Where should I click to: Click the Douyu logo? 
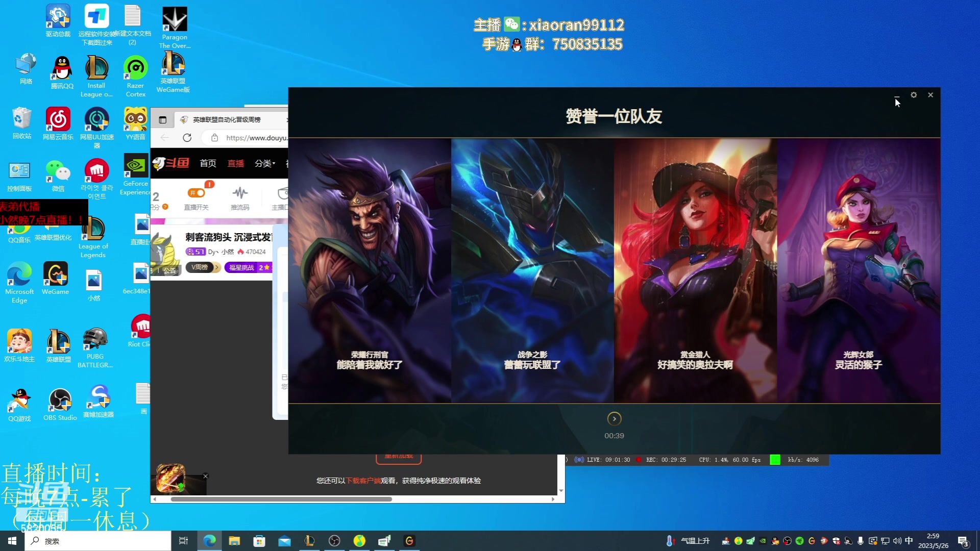[171, 163]
